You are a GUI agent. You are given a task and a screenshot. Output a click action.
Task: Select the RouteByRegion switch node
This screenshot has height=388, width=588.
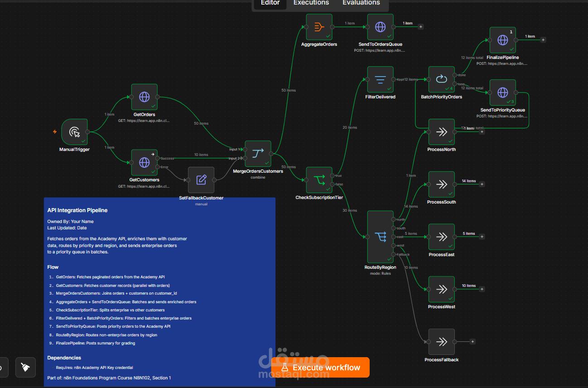[x=380, y=237]
